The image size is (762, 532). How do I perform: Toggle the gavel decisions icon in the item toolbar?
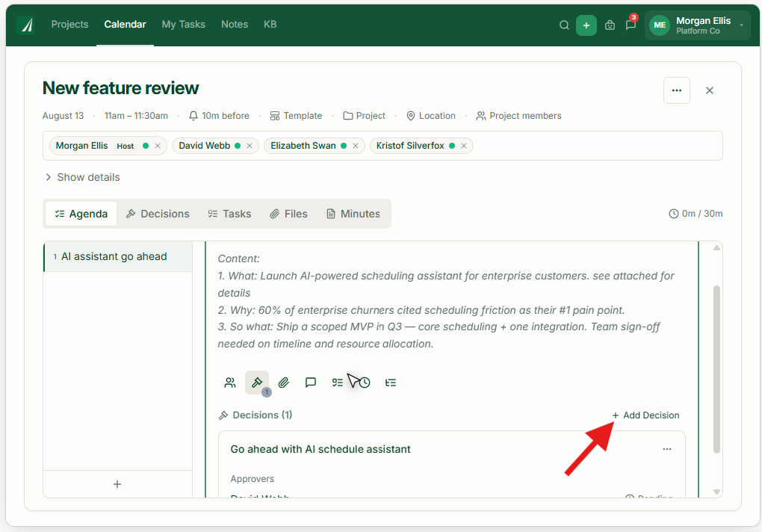pos(257,383)
